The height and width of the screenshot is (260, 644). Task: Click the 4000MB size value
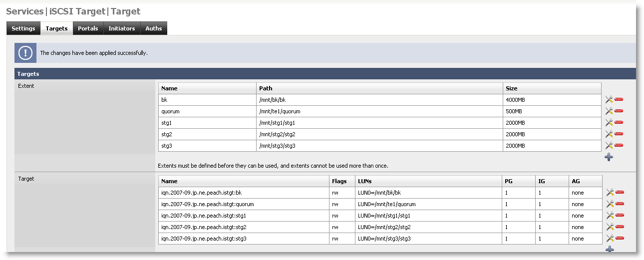pyautogui.click(x=515, y=100)
